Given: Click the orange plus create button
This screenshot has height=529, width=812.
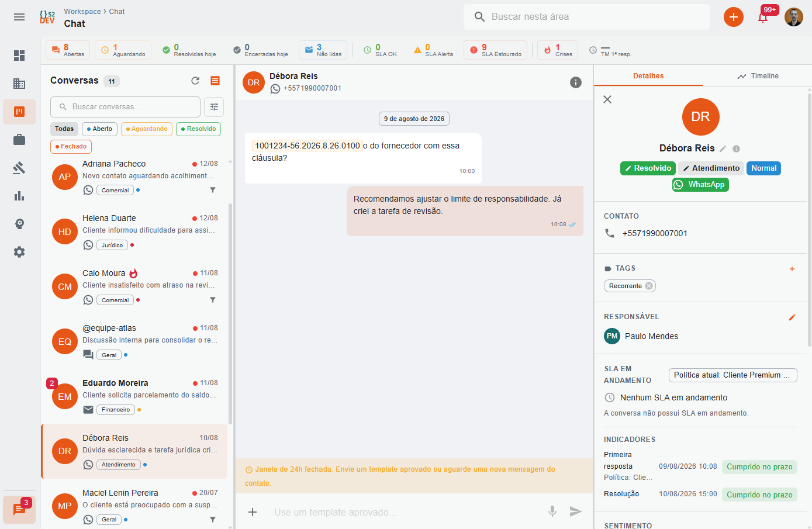Looking at the screenshot, I should 734,17.
